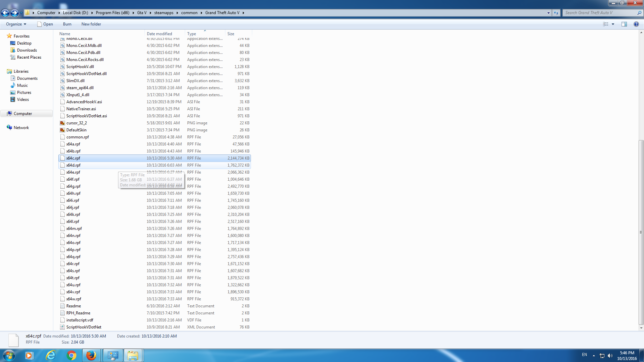The image size is (644, 362).
Task: Expand the view options dropdown arrow
Action: click(613, 24)
